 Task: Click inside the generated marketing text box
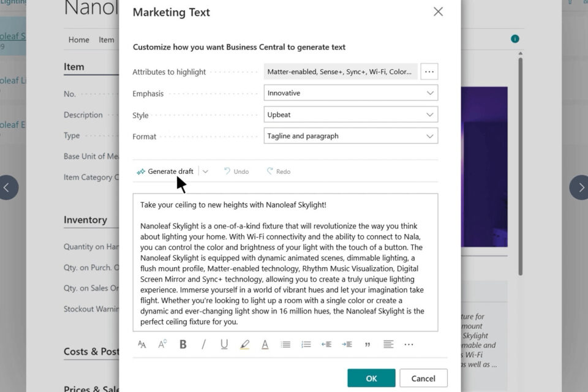pyautogui.click(x=285, y=262)
